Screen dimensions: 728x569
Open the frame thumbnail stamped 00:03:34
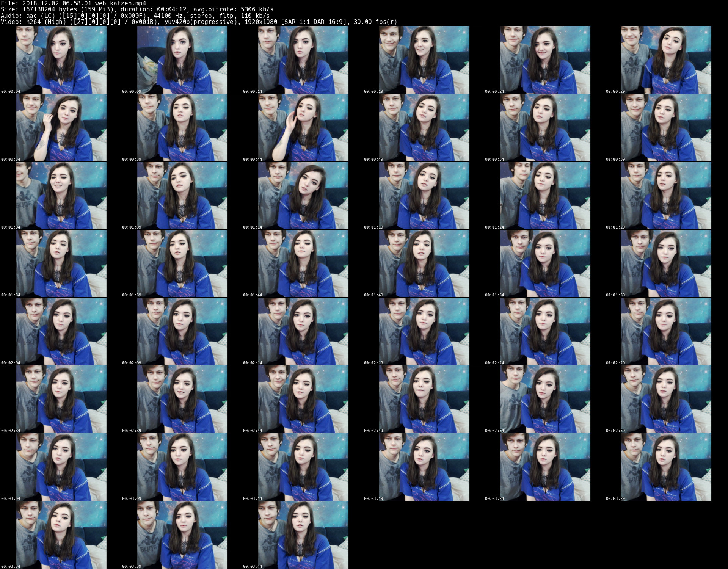pyautogui.click(x=61, y=535)
